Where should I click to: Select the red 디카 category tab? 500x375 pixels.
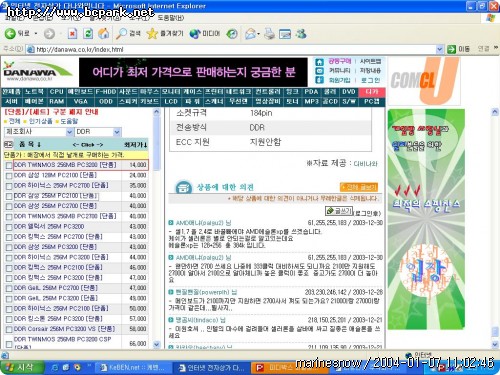[372, 92]
